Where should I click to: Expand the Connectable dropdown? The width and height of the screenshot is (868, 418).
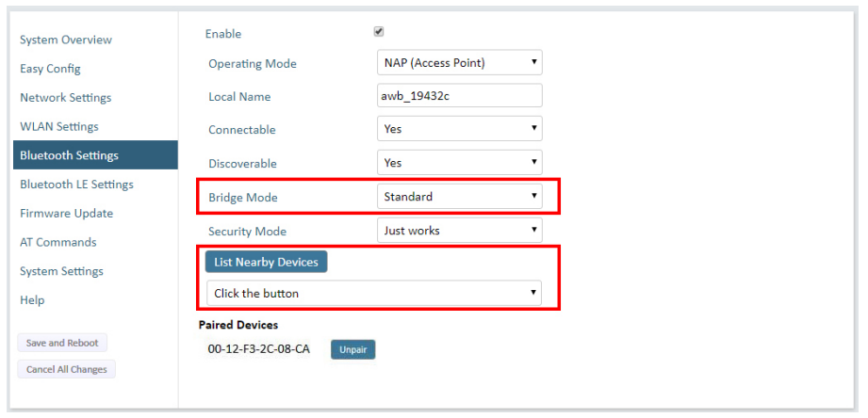460,129
